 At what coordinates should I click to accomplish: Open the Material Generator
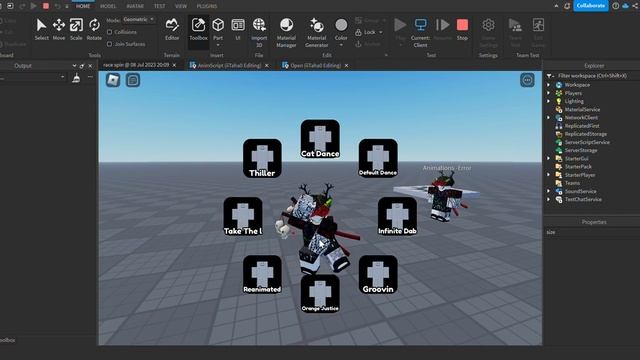pos(316,32)
